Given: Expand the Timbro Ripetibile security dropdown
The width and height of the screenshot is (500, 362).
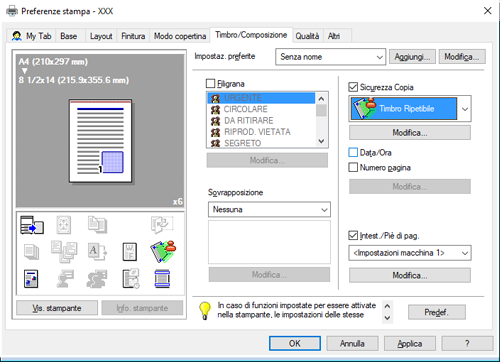Looking at the screenshot, I should tap(410, 109).
